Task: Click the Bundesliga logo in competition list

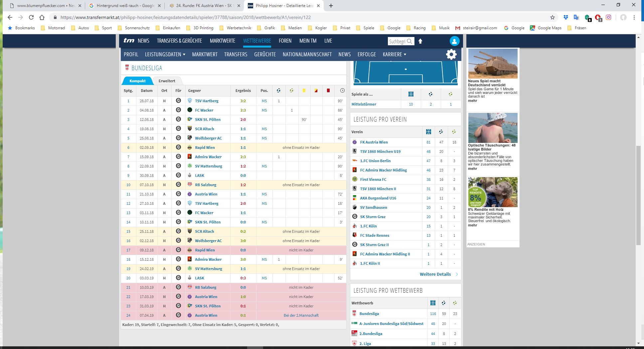Action: [354, 313]
